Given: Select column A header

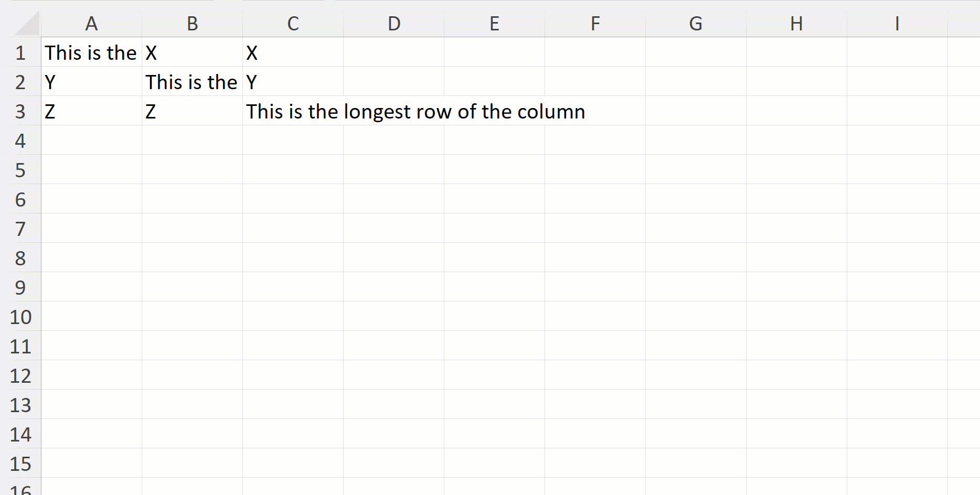Looking at the screenshot, I should coord(91,24).
